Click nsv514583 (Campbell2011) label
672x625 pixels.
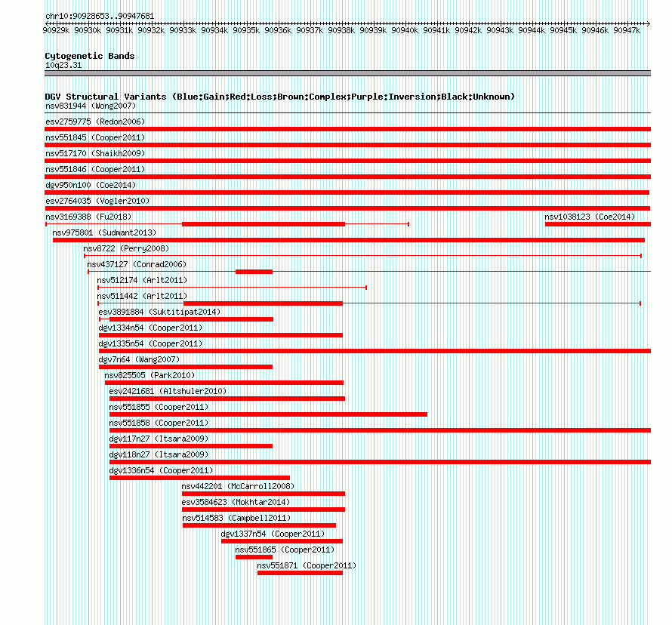[236, 518]
